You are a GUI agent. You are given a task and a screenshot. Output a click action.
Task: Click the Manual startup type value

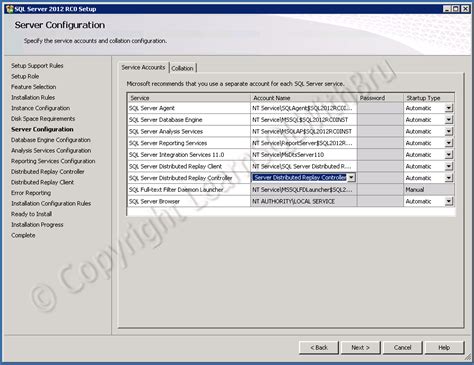(429, 190)
